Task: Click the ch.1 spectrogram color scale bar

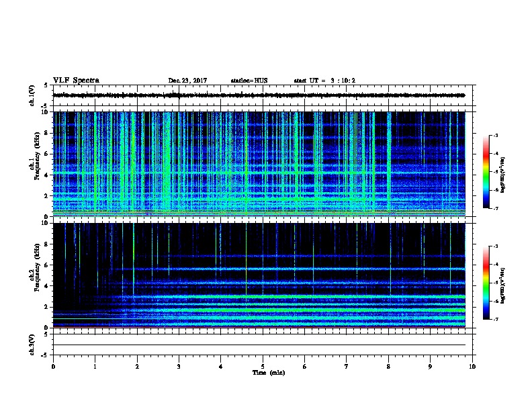Action: pyautogui.click(x=486, y=172)
